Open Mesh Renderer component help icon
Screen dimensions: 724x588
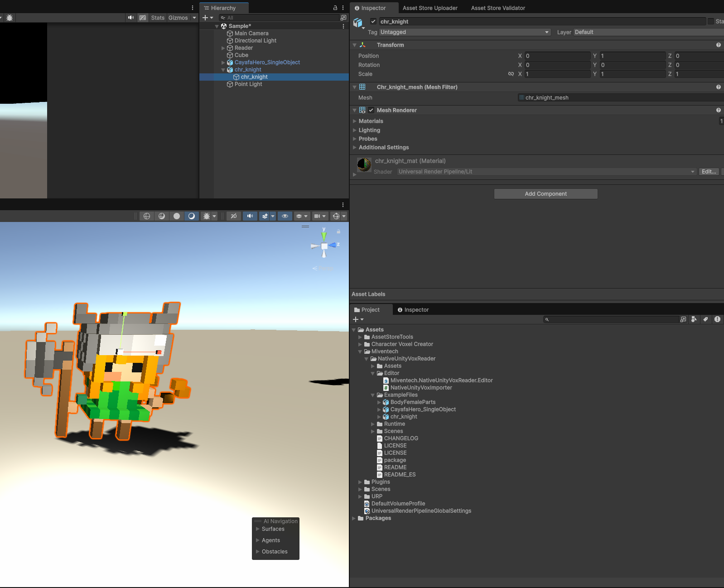pyautogui.click(x=719, y=110)
